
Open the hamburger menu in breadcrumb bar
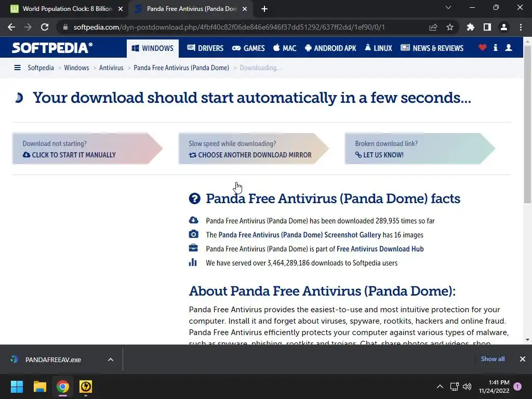[17, 68]
